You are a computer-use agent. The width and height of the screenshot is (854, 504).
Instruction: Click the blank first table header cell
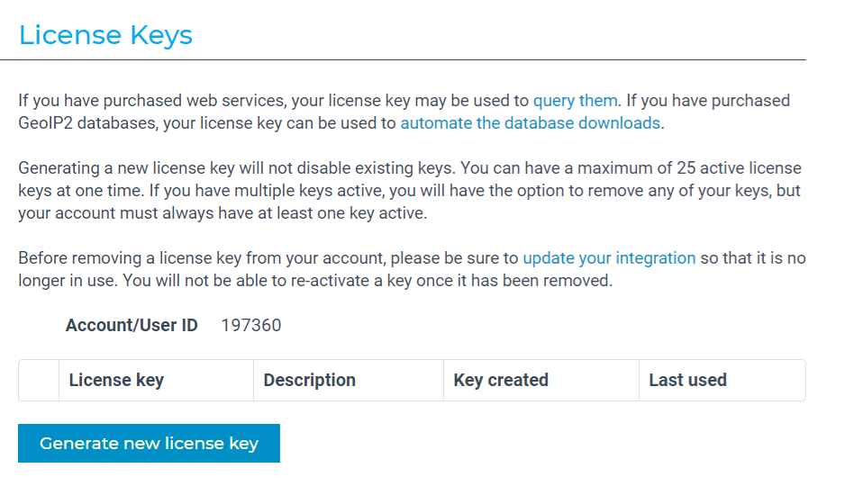39,380
